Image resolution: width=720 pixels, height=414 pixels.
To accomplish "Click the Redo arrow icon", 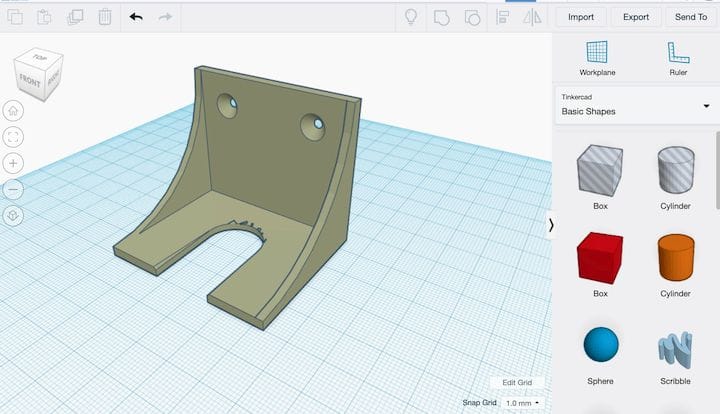I will tap(165, 17).
